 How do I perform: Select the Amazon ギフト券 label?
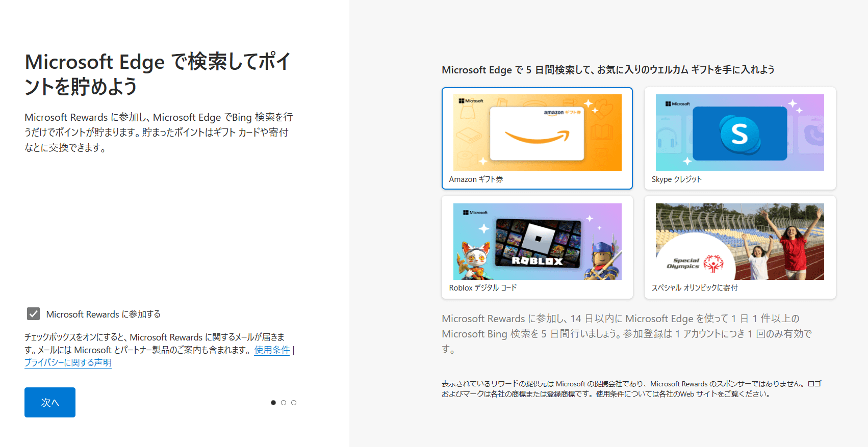pos(476,179)
